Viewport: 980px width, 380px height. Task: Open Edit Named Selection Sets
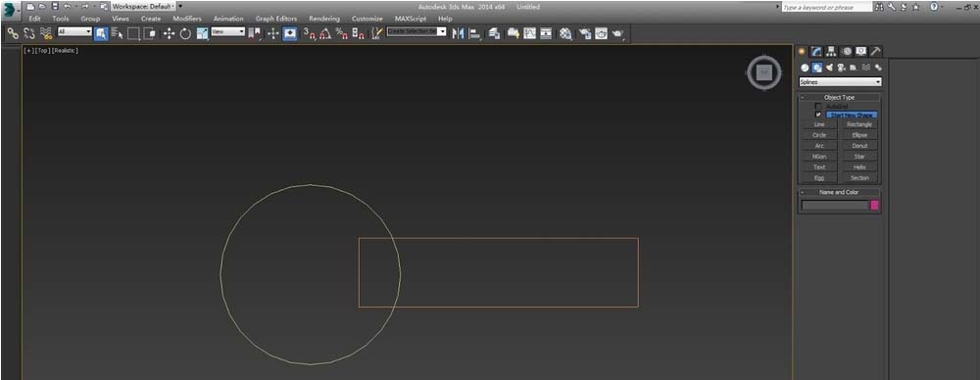pyautogui.click(x=376, y=33)
